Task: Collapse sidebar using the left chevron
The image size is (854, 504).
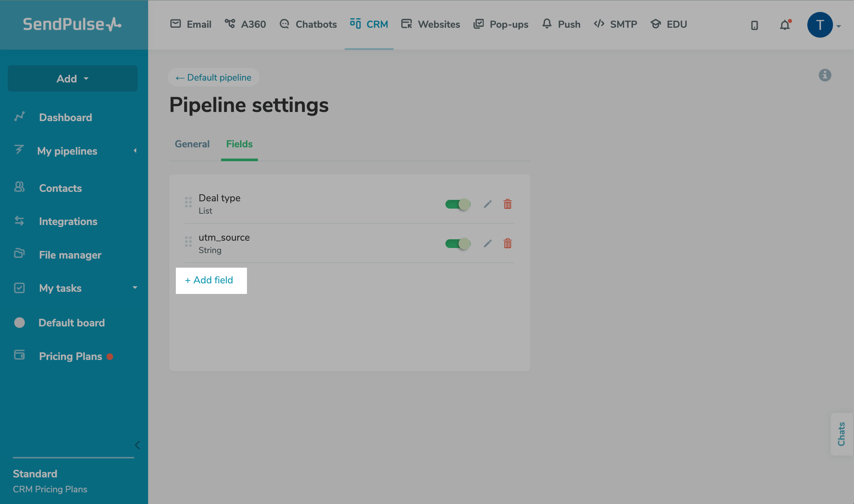Action: pyautogui.click(x=137, y=445)
